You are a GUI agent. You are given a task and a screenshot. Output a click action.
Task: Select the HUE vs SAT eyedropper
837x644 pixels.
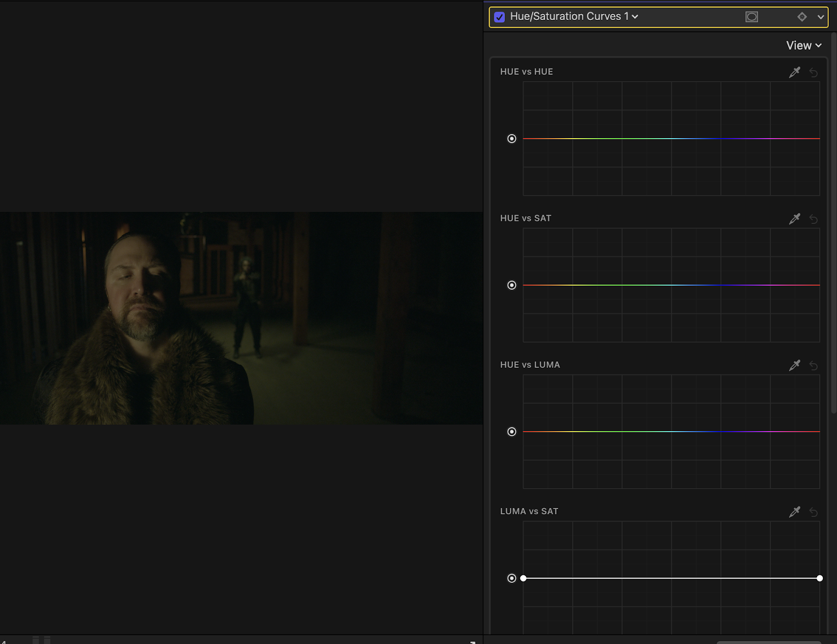[x=795, y=219]
